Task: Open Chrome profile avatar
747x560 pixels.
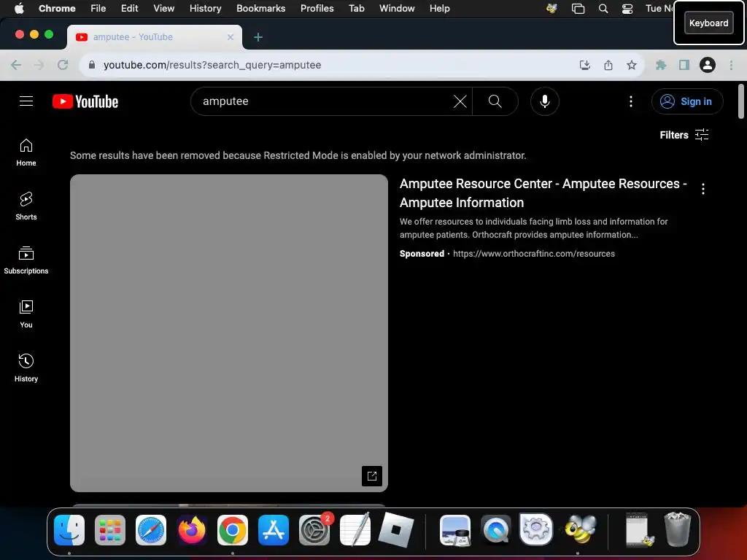Action: [707, 65]
